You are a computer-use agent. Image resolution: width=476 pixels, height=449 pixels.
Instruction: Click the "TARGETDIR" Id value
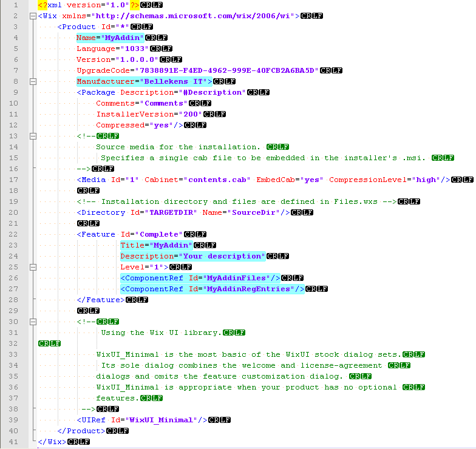(171, 212)
